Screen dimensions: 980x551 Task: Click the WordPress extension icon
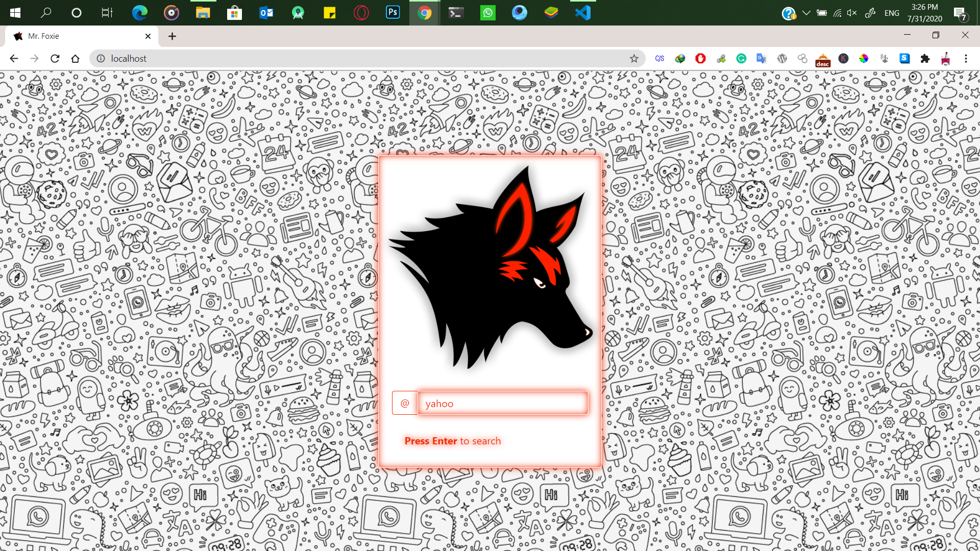782,59
